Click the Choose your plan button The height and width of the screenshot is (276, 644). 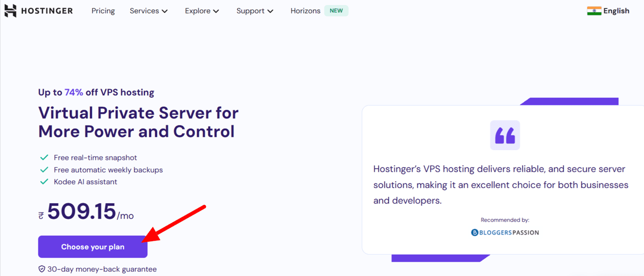click(92, 247)
